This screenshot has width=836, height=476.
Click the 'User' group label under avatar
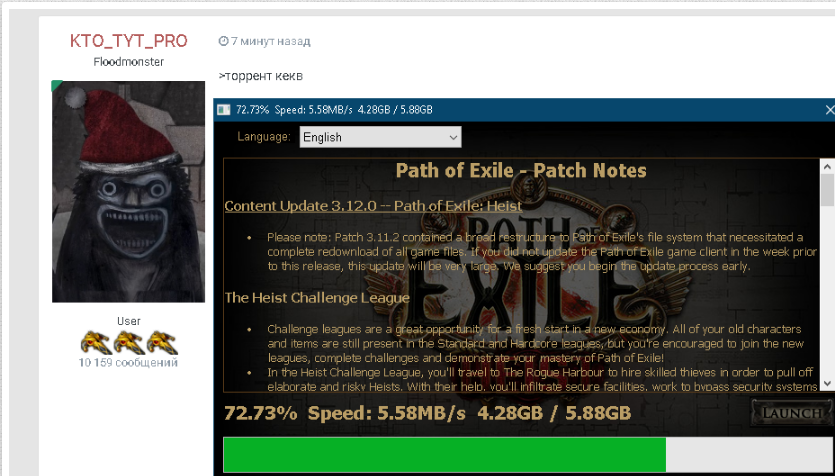128,321
